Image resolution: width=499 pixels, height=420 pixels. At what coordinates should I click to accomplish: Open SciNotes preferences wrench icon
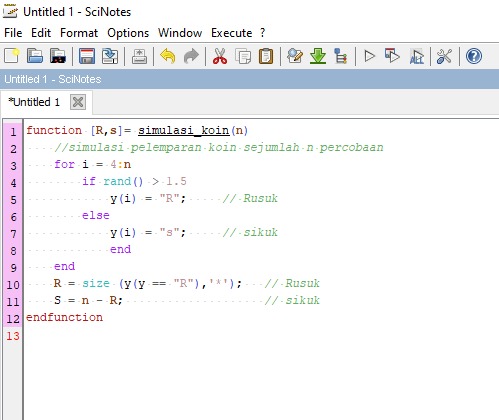pos(444,56)
